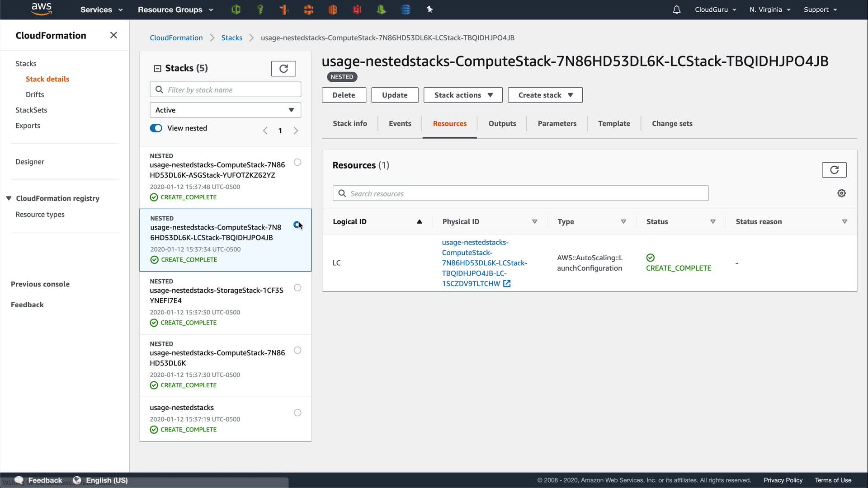Image resolution: width=868 pixels, height=488 pixels.
Task: Open LC physical ID external link icon
Action: tap(507, 284)
